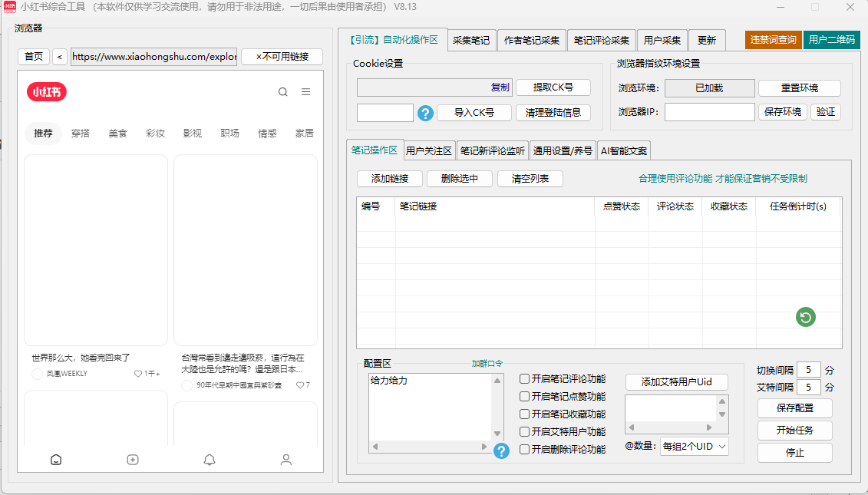868x495 pixels.
Task: Click the 开始任务 button
Action: (795, 431)
